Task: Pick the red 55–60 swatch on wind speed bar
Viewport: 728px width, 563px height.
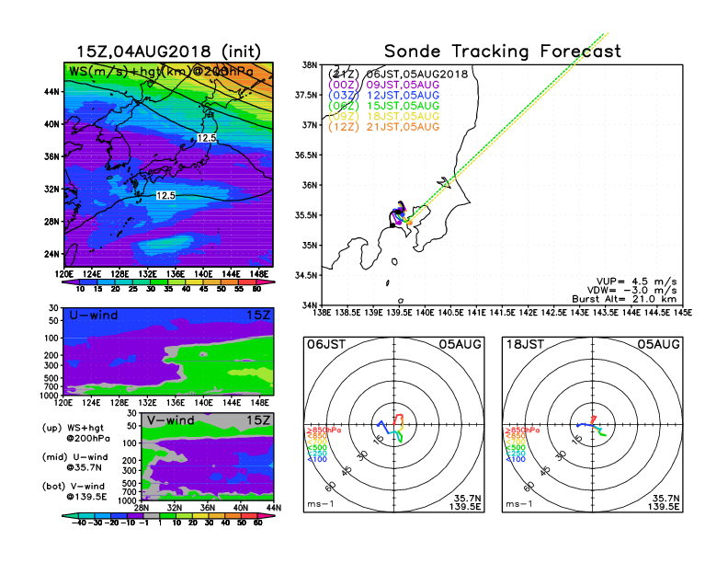Action: tap(248, 282)
